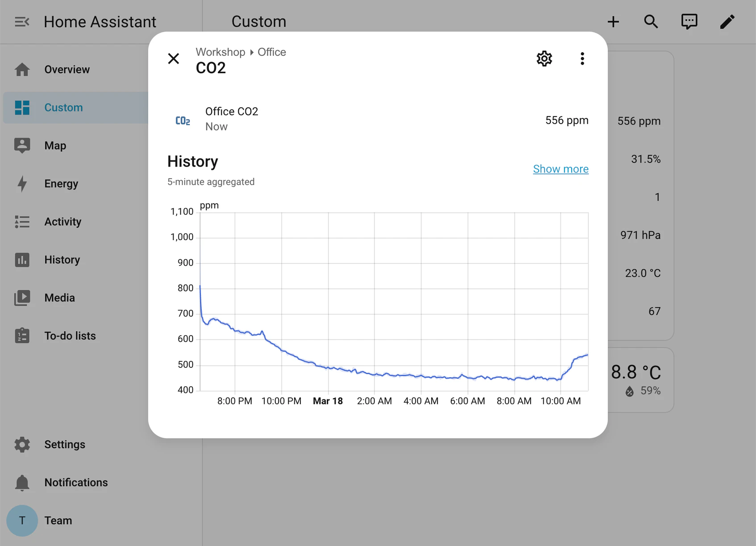Expand the Workshop breadcrumb link

pos(220,52)
